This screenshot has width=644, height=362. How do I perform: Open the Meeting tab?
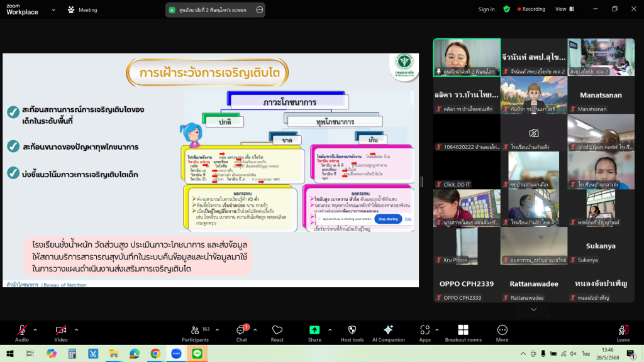82,10
